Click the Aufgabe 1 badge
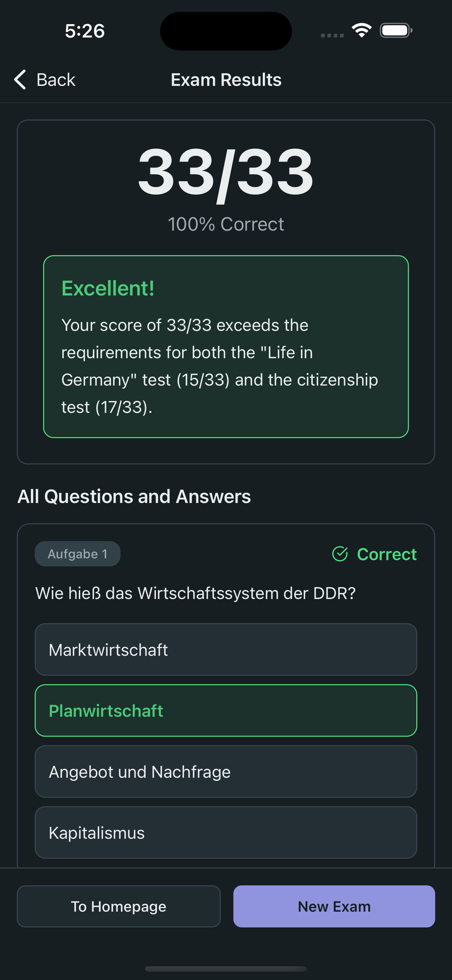 click(x=78, y=554)
